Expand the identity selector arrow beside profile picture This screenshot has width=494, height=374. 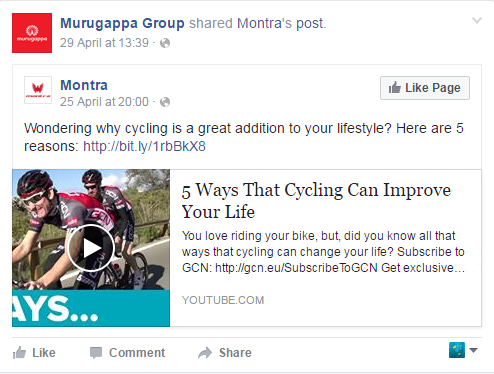473,350
